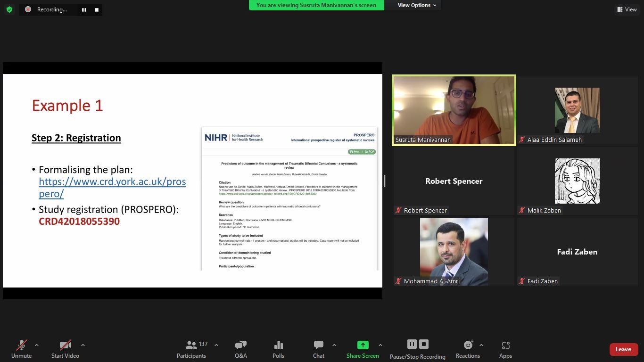The width and height of the screenshot is (644, 362).
Task: Click the red Leave button
Action: point(623,349)
